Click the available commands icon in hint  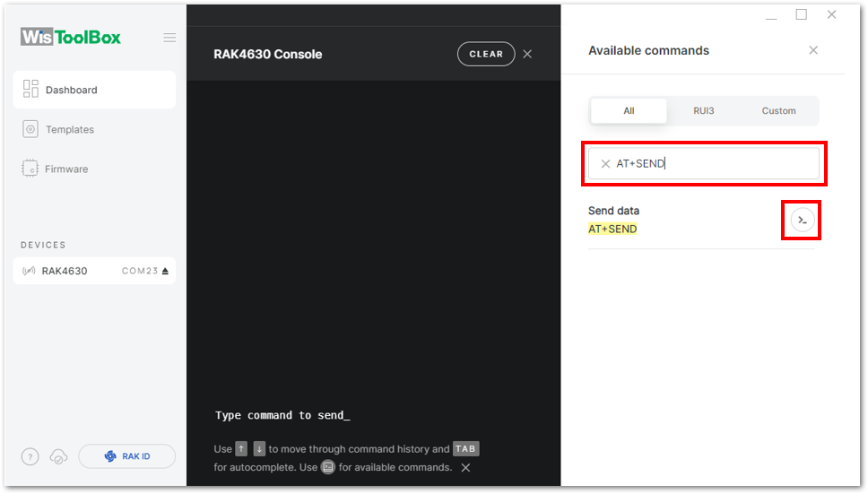tap(328, 467)
